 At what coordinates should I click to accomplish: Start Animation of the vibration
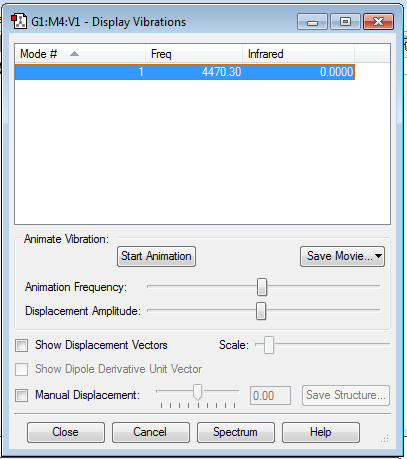click(156, 256)
